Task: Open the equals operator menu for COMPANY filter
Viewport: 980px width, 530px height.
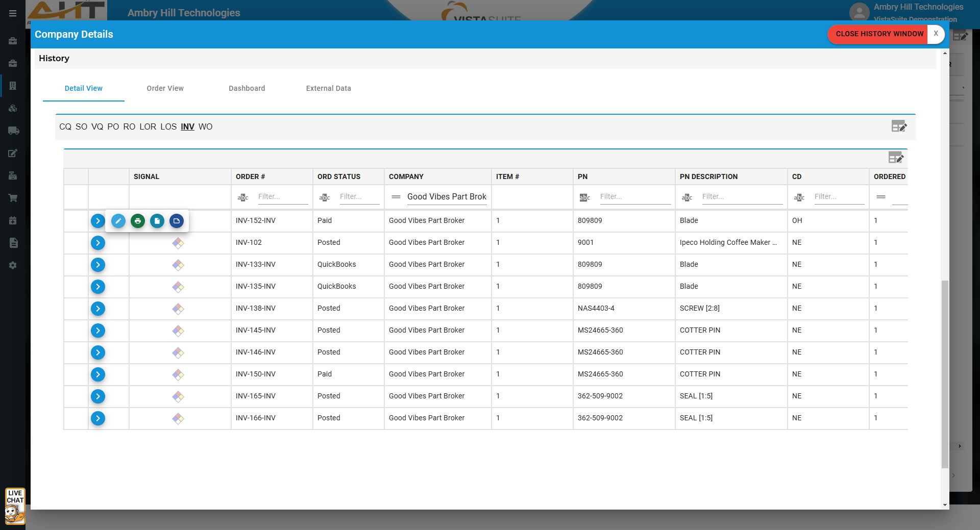Action: coord(396,197)
